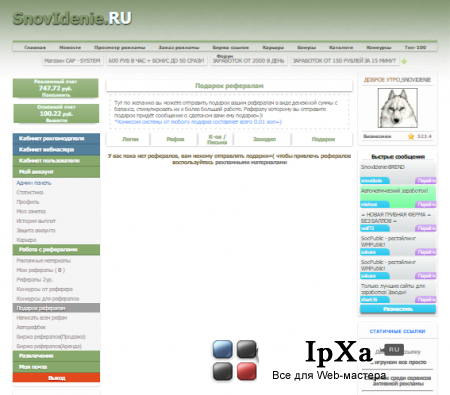This screenshot has height=395, width=450.
Task: Expand the Кабинет пользователя section
Action: (56, 161)
